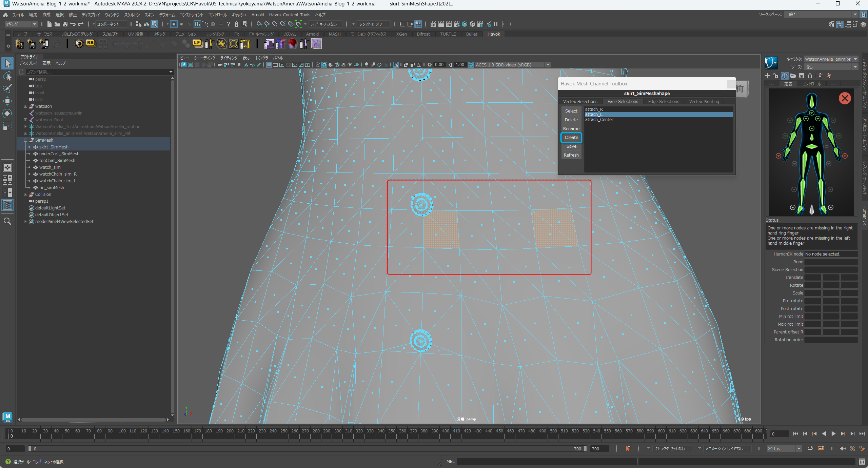The width and height of the screenshot is (868, 468).
Task: Click the audio speaker icon in playback options
Action: pos(842,448)
